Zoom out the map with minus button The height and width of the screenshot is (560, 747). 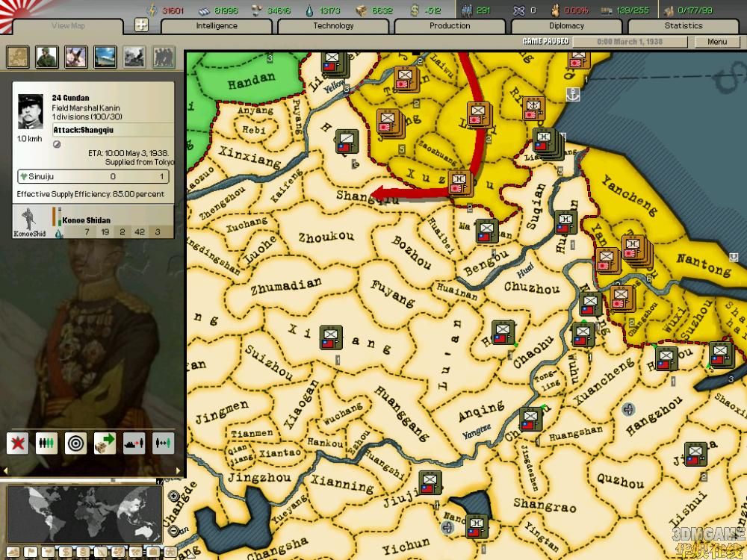tap(174, 531)
